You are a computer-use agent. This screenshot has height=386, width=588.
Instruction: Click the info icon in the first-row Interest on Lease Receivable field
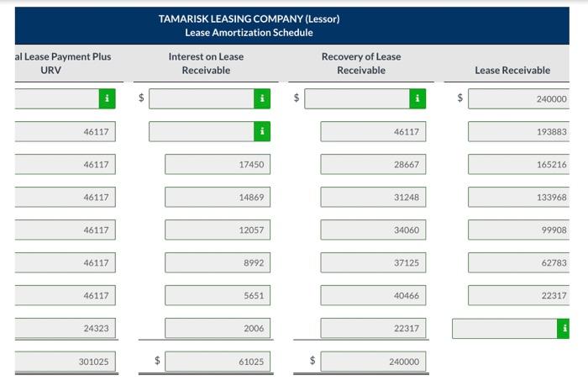[x=262, y=98]
